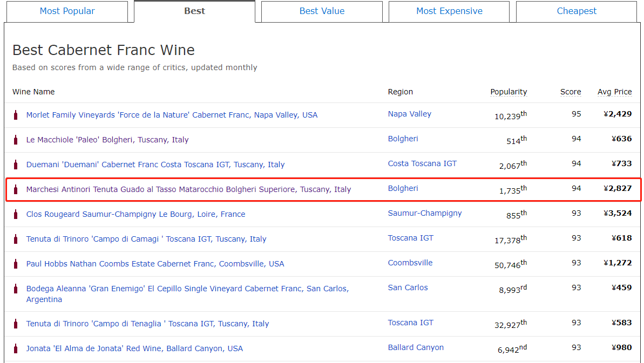This screenshot has height=363, width=644.
Task: Open the Cheapest tab
Action: pos(577,11)
